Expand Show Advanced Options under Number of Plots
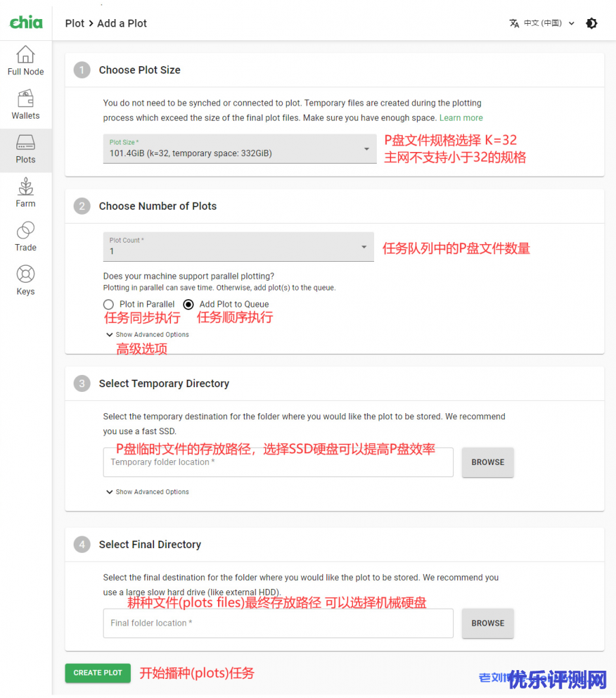Screen dimensions: 616x698 click(x=148, y=334)
